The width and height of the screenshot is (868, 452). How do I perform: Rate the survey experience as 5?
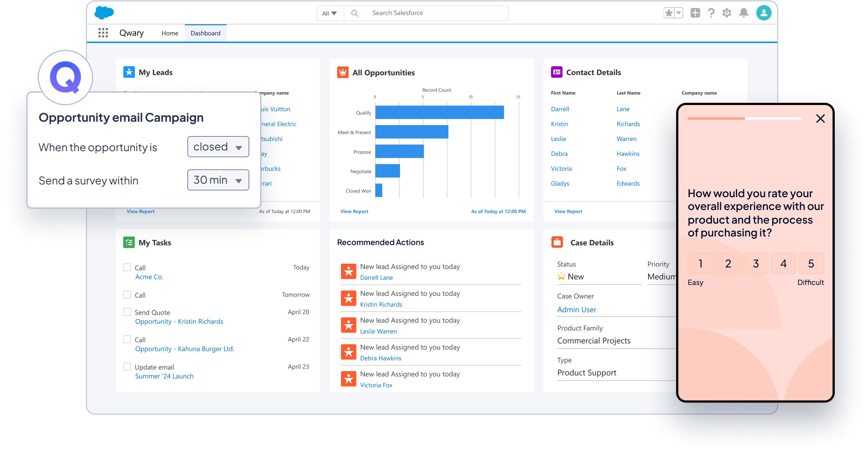[x=811, y=263]
